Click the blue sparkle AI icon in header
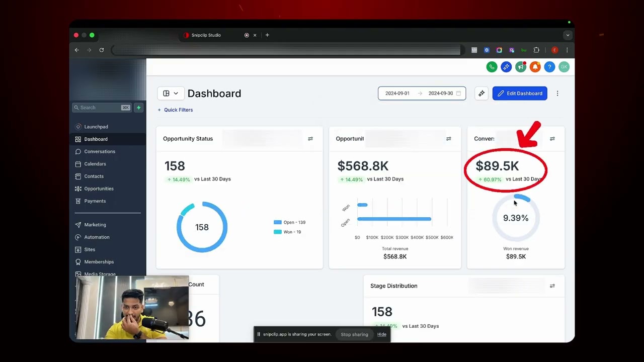 pos(506,67)
